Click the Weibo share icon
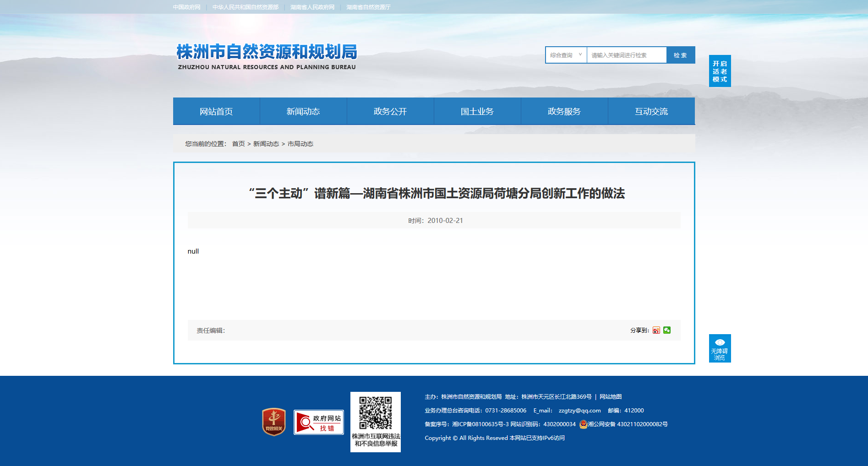 click(x=656, y=330)
